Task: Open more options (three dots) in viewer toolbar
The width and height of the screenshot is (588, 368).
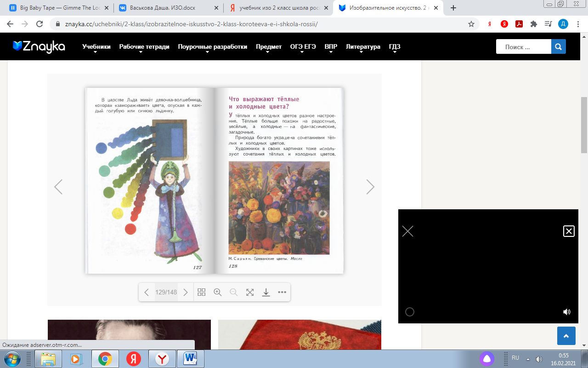Action: click(282, 292)
